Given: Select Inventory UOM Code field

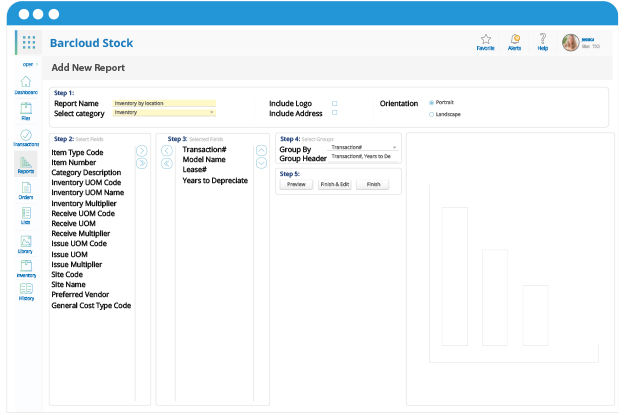Looking at the screenshot, I should 86,183.
